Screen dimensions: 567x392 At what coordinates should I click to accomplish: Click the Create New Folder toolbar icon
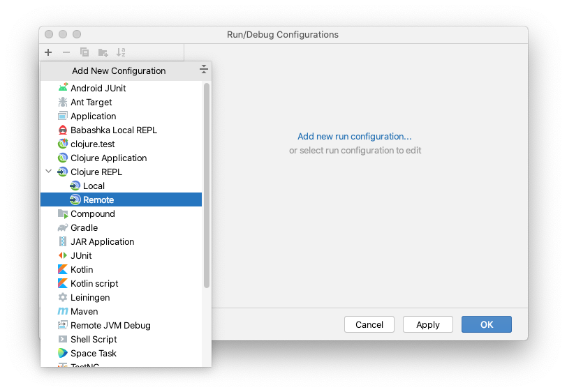103,53
